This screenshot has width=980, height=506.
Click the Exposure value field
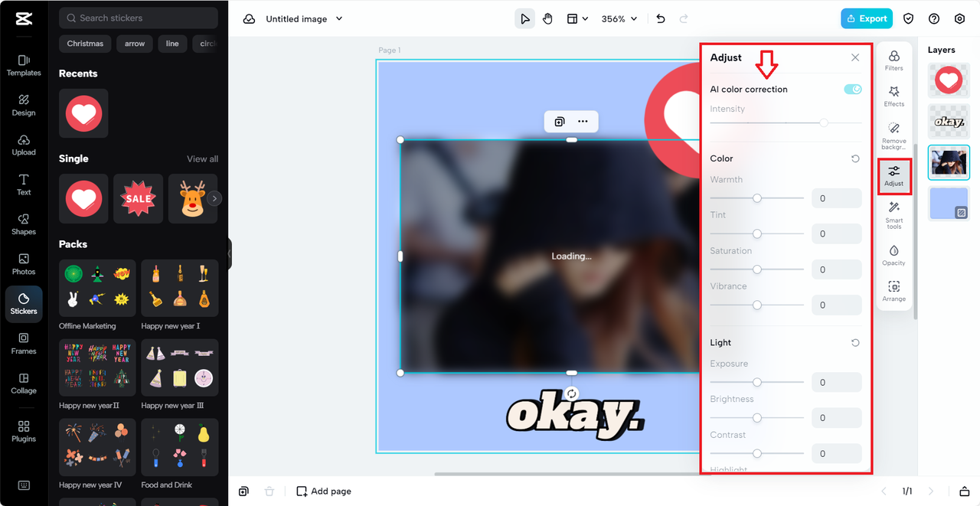pyautogui.click(x=837, y=383)
